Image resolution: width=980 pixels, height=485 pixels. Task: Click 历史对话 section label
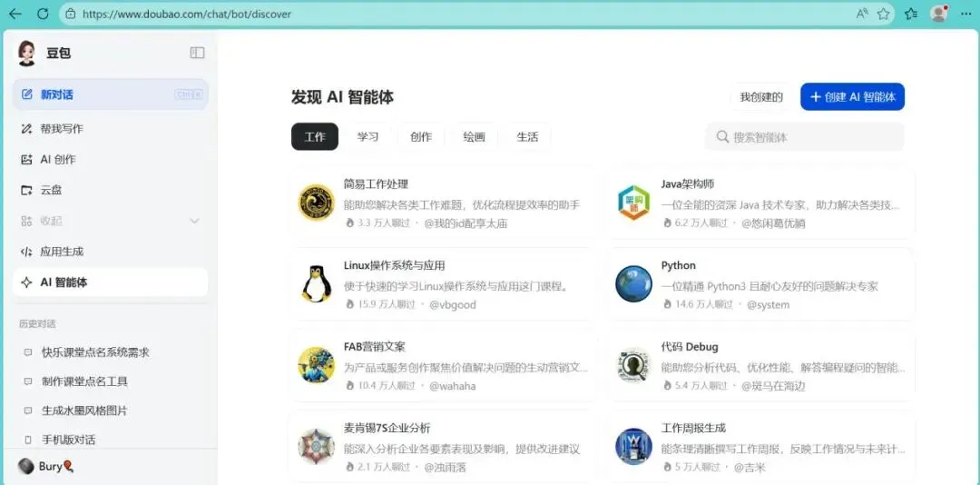[37, 323]
